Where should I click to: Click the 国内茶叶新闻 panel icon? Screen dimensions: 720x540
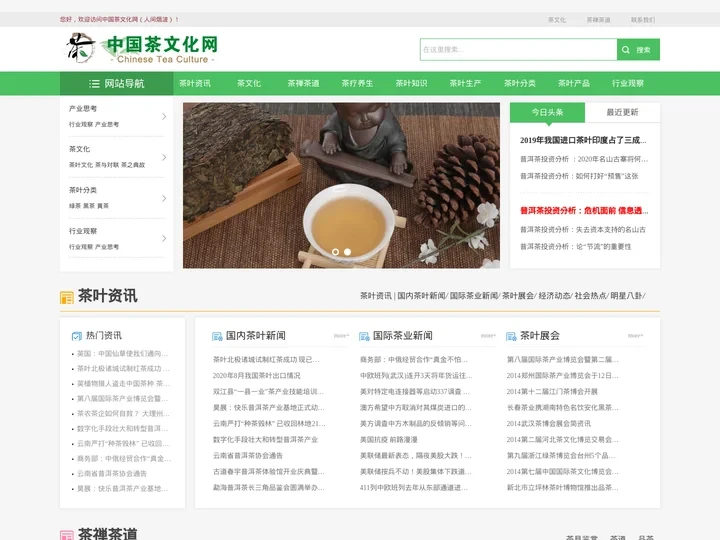pyautogui.click(x=216, y=336)
